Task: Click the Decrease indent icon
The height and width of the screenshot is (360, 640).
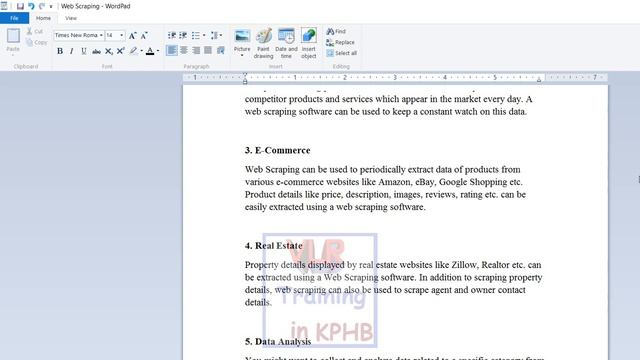Action: pos(172,36)
